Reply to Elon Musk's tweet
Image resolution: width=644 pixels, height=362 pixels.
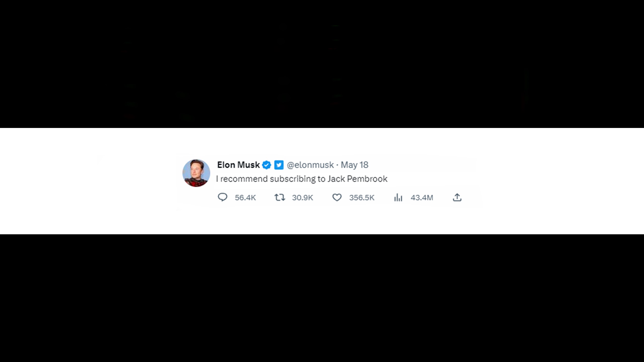[x=222, y=197]
